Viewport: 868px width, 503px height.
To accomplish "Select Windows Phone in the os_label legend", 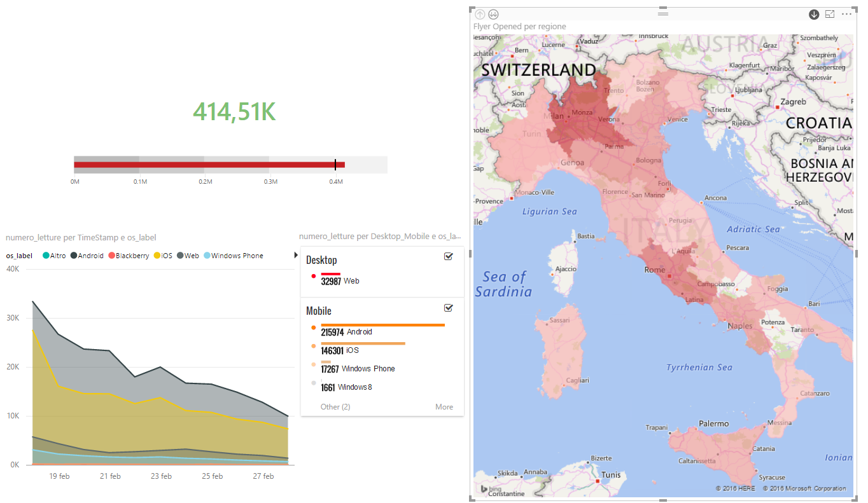I will click(x=233, y=256).
